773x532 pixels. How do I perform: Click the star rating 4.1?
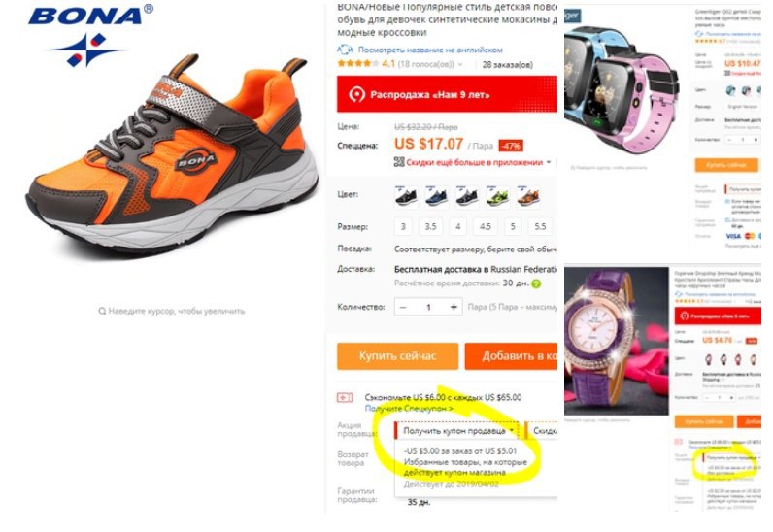coord(366,64)
